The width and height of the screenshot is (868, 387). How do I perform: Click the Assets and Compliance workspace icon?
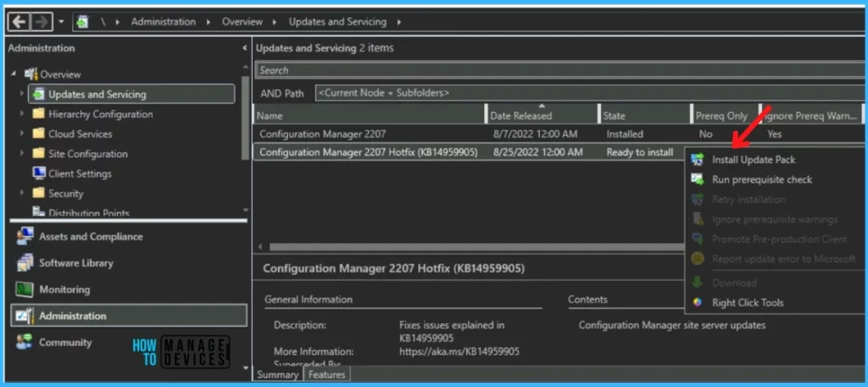pyautogui.click(x=25, y=237)
